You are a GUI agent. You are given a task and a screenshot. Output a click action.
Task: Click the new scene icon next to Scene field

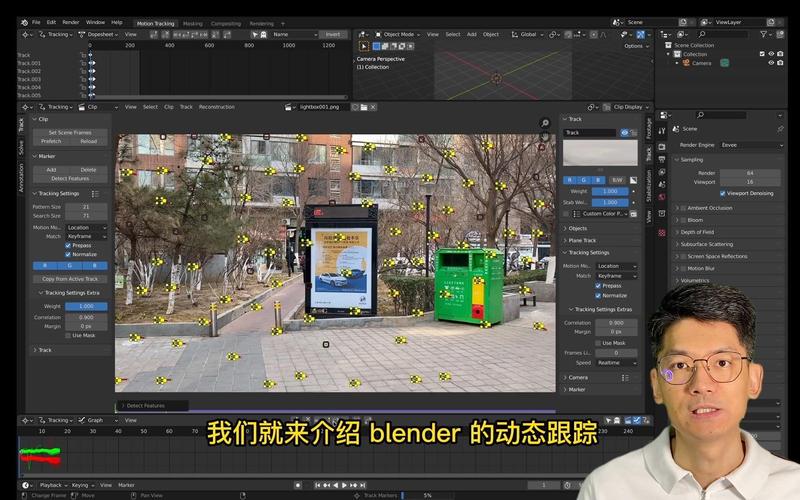click(x=683, y=22)
